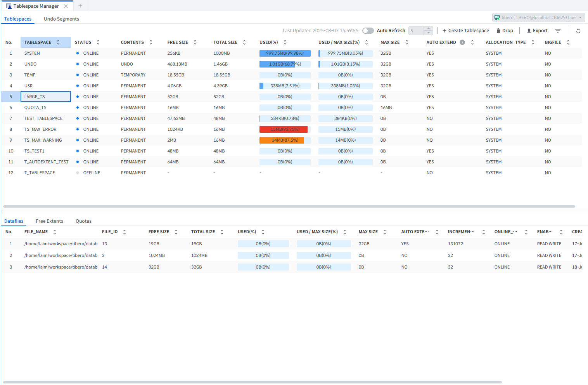Image resolution: width=588 pixels, height=385 pixels.
Task: Switch to the Quotas tab
Action: click(x=83, y=221)
